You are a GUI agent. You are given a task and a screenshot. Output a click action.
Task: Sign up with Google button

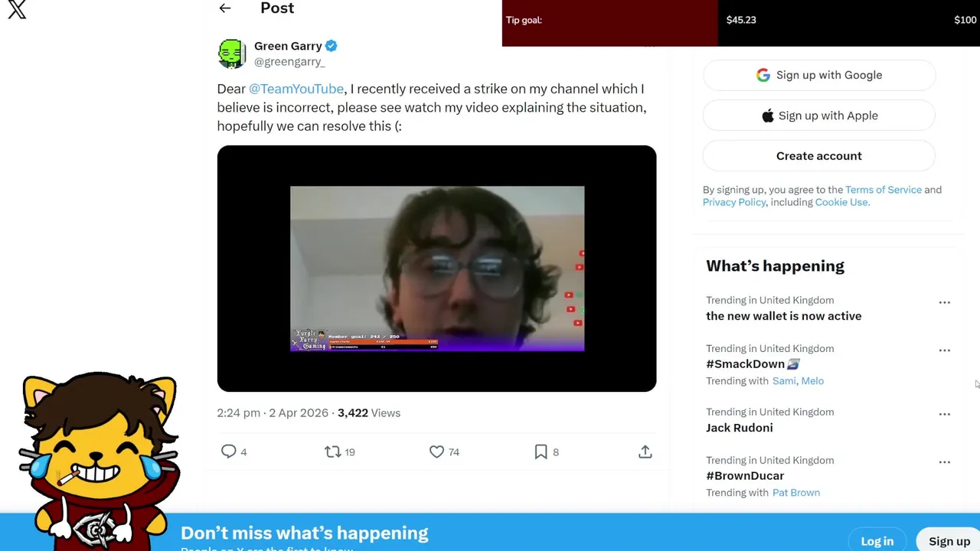[x=818, y=75]
